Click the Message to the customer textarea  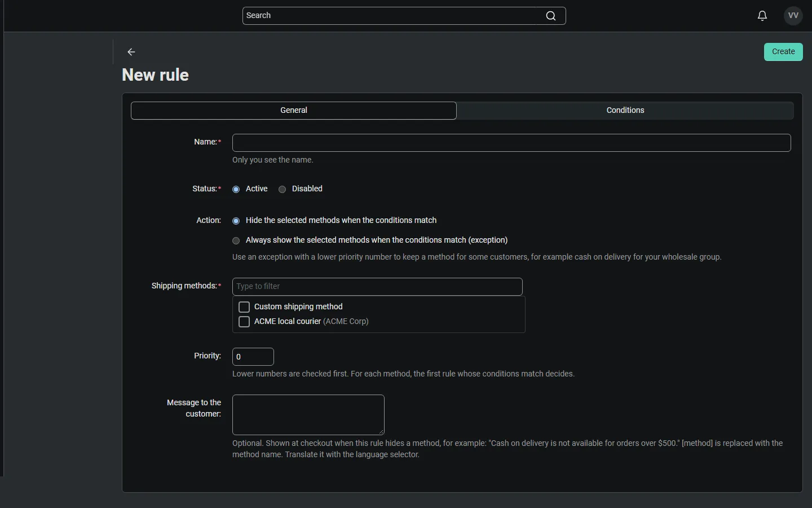pyautogui.click(x=308, y=415)
